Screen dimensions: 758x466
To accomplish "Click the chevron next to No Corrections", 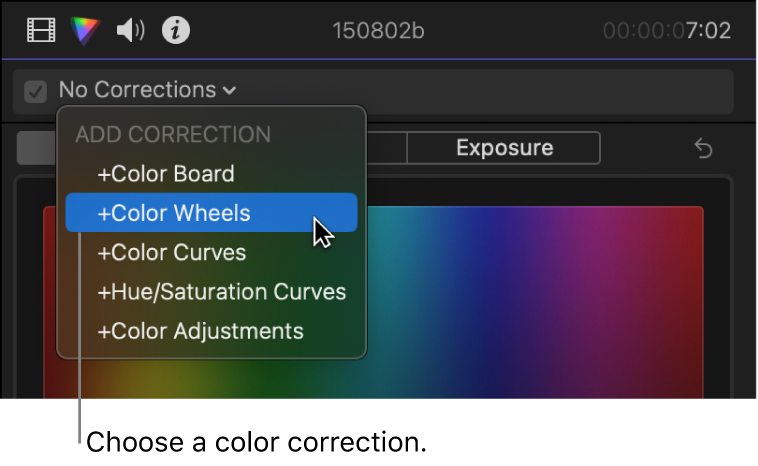I will tap(230, 91).
